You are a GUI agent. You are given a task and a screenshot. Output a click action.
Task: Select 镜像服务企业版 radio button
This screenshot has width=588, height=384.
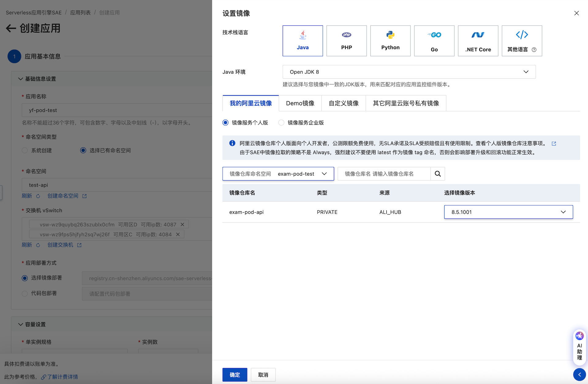(x=281, y=123)
